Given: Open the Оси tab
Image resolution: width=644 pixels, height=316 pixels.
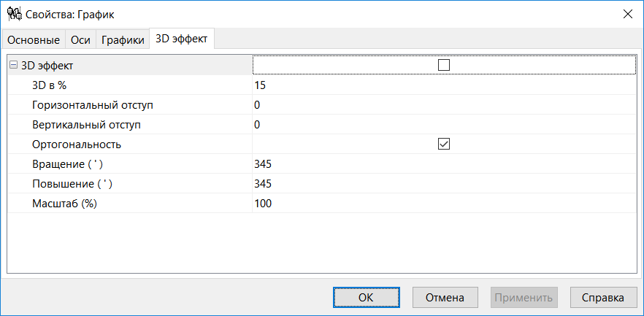Looking at the screenshot, I should (80, 40).
